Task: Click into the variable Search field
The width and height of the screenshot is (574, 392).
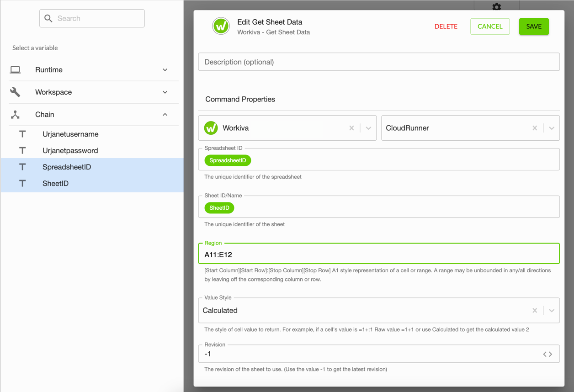Action: (92, 18)
